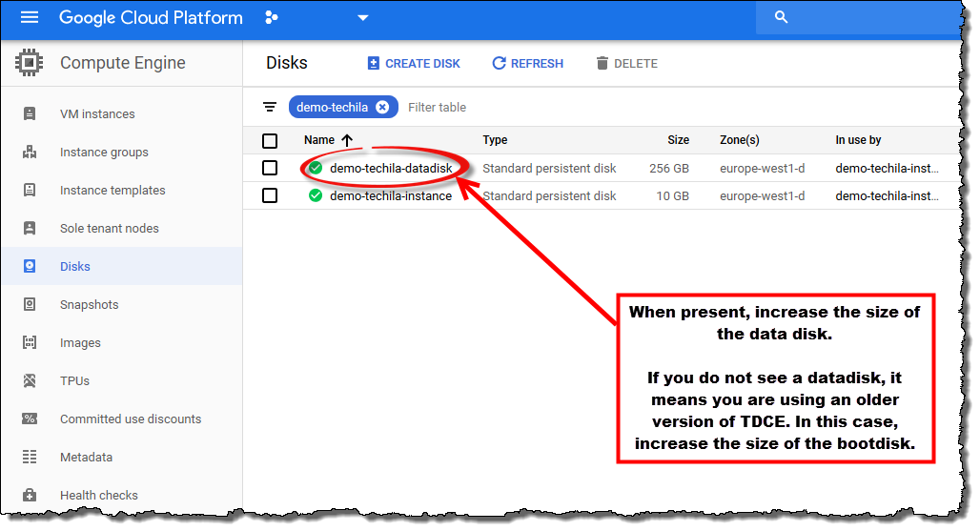The height and width of the screenshot is (531, 980).
Task: Click the Snapshots sidebar icon
Action: pos(30,304)
